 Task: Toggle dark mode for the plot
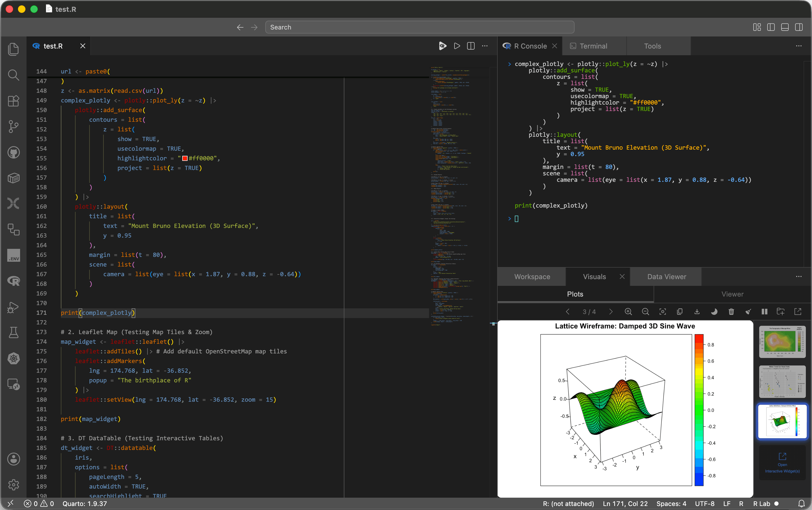pyautogui.click(x=714, y=312)
